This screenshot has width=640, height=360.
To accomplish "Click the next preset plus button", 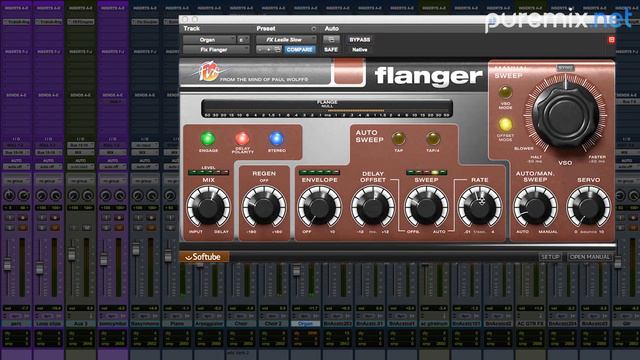I will pos(269,49).
